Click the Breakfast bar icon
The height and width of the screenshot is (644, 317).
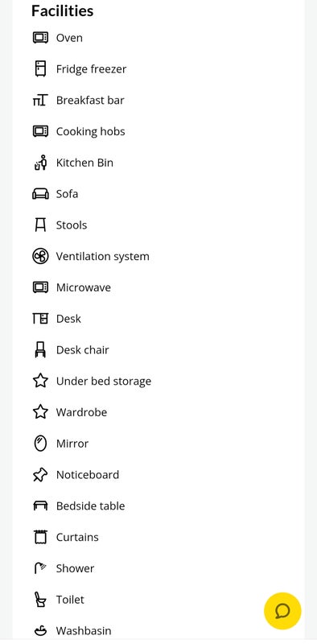pyautogui.click(x=40, y=100)
